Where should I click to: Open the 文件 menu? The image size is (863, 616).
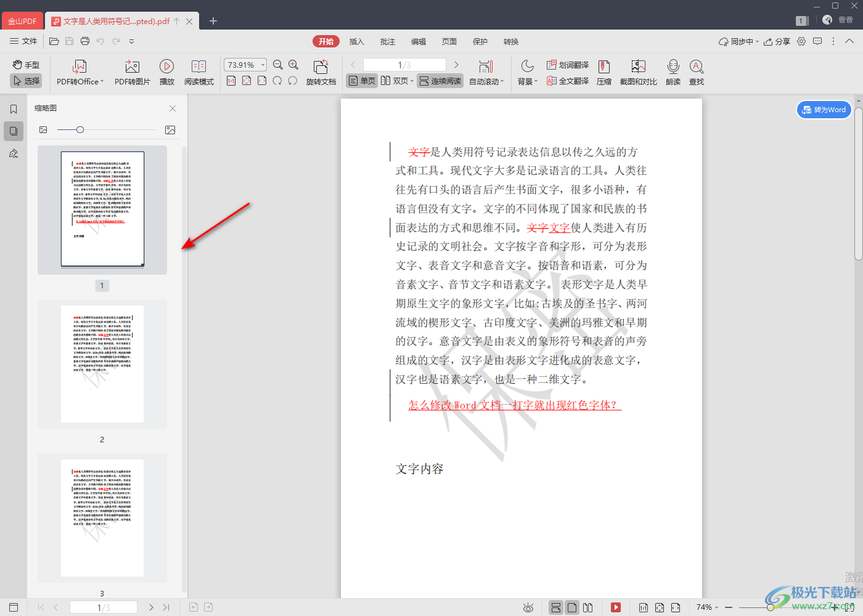23,41
